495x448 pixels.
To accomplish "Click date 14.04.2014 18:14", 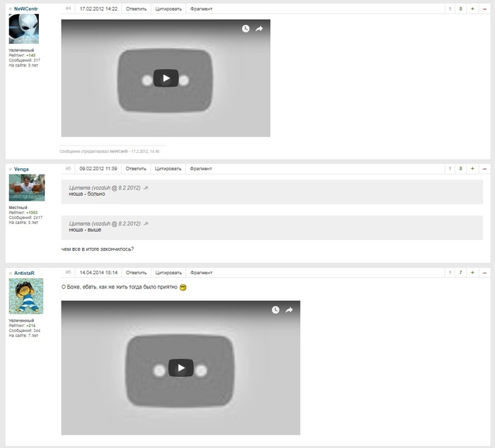I will [98, 273].
